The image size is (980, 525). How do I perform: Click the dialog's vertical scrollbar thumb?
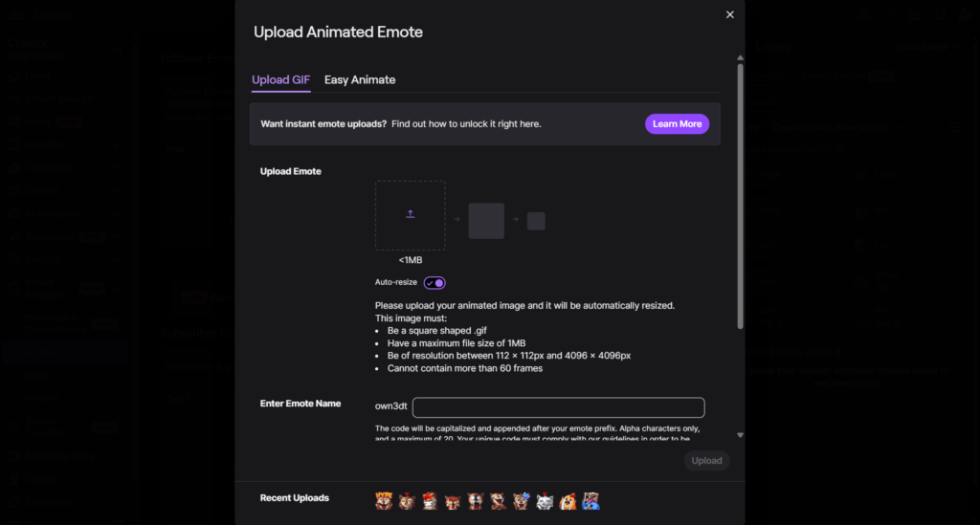pyautogui.click(x=740, y=191)
